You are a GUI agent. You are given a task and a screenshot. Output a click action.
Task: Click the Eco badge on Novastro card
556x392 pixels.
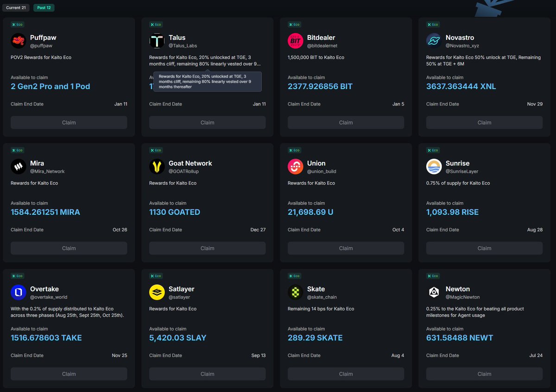pyautogui.click(x=433, y=25)
